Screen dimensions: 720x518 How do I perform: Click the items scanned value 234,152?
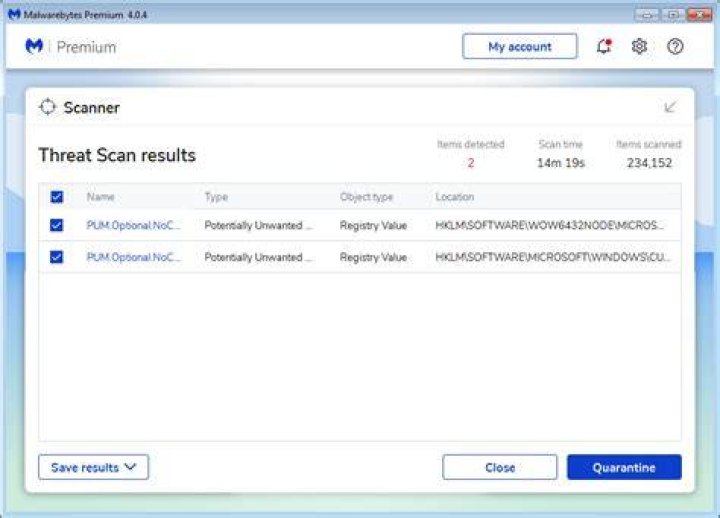649,163
